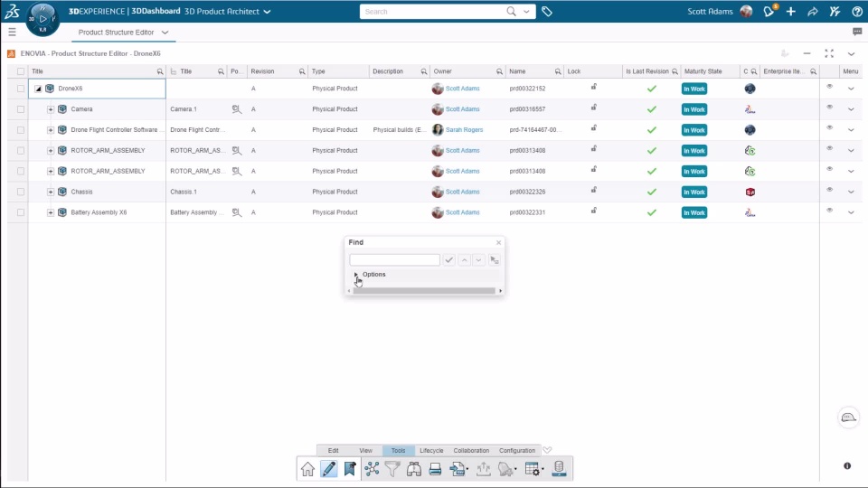Open the table settings icon in the toolbar
The image size is (868, 488).
(x=533, y=469)
